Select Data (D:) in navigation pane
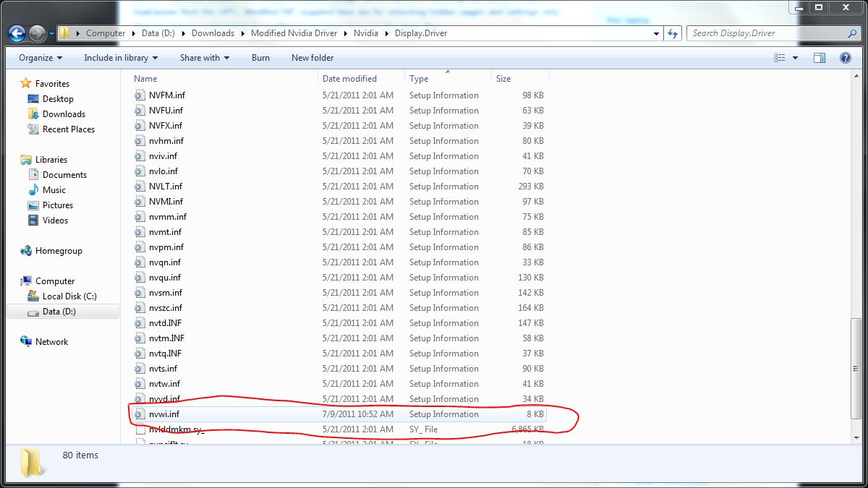 click(x=59, y=312)
